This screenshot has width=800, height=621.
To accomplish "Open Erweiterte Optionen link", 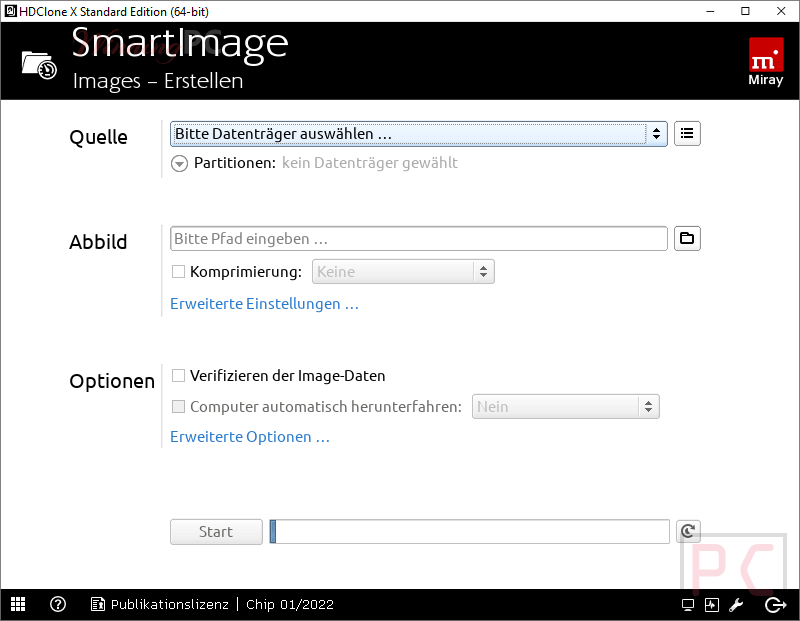I will [250, 437].
